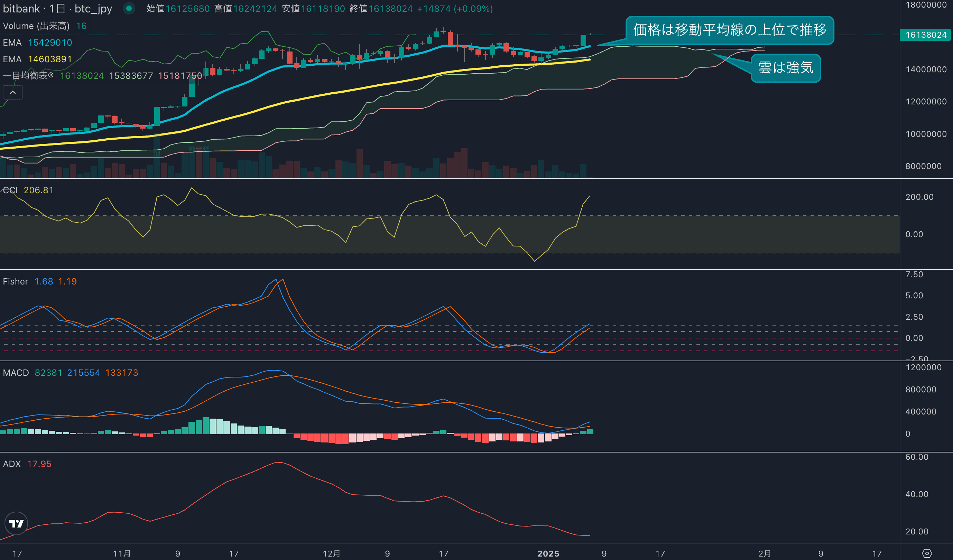Click the 一目均衡表 indicator legend

coord(28,76)
